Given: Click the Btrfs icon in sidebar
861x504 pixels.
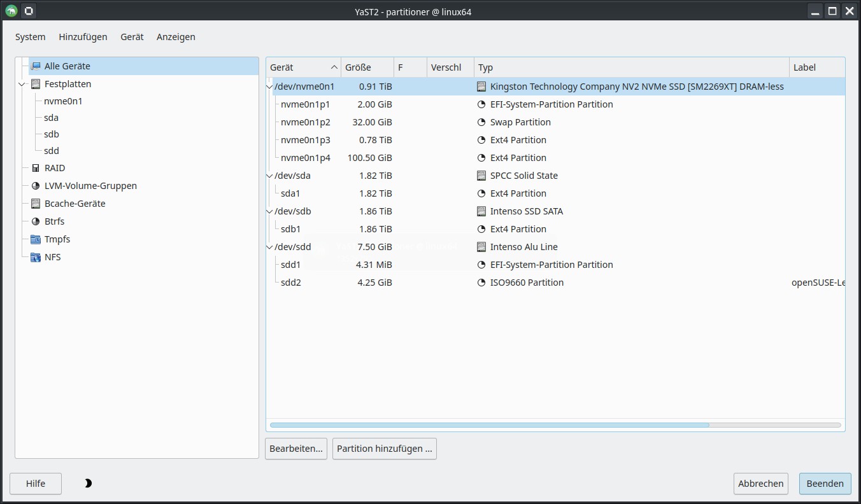Looking at the screenshot, I should (x=36, y=221).
